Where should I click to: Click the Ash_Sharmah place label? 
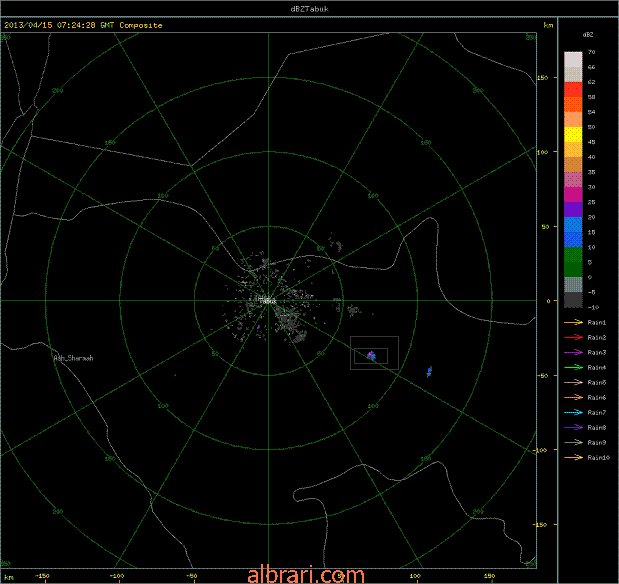click(x=73, y=358)
